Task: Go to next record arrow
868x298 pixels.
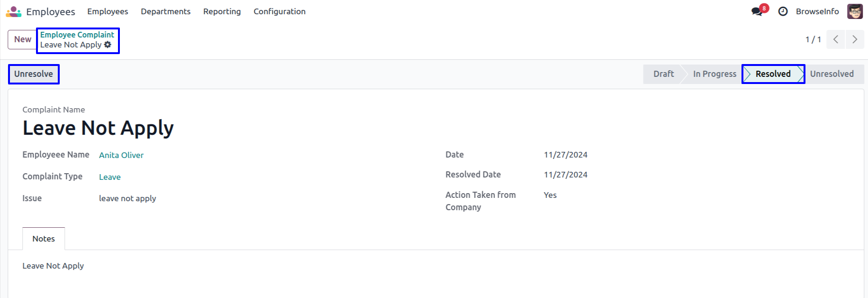Action: click(855, 39)
